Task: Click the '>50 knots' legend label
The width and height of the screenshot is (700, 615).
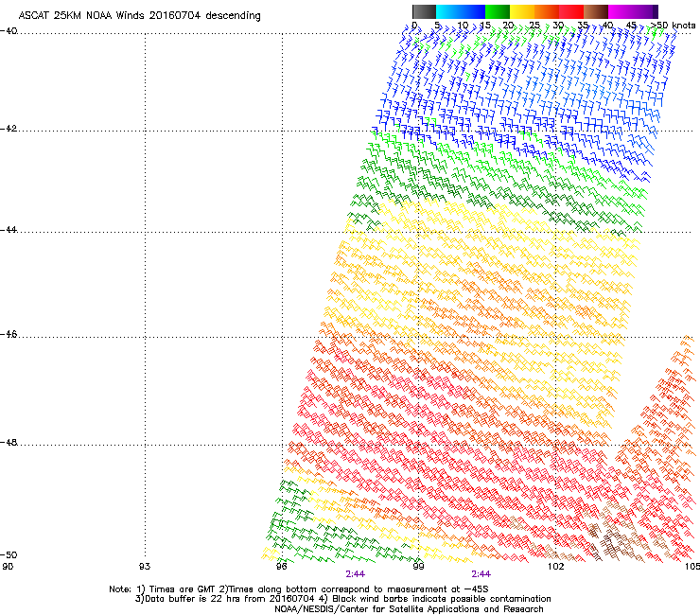Action: (673, 26)
